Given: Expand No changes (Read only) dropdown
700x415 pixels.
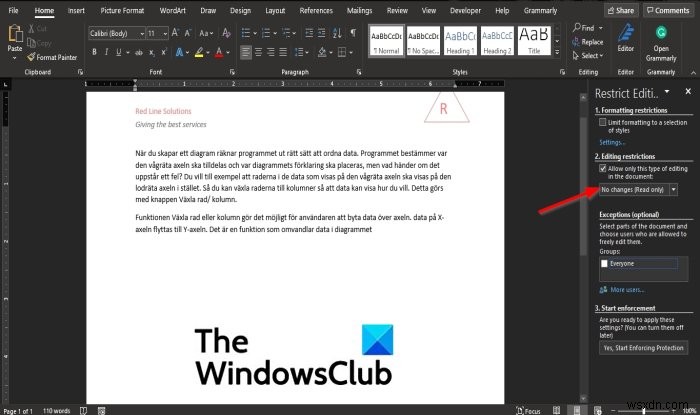Looking at the screenshot, I should [673, 190].
